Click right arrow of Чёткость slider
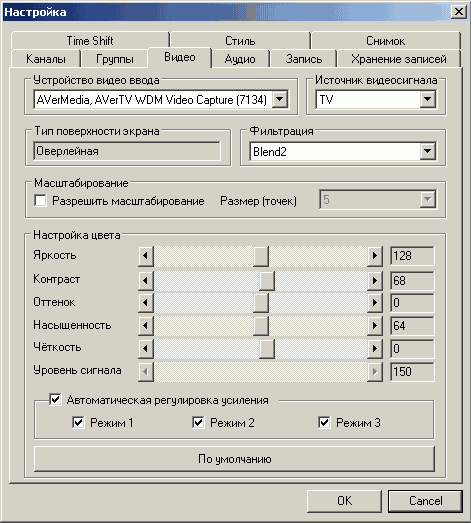The width and height of the screenshot is (471, 523). (375, 349)
